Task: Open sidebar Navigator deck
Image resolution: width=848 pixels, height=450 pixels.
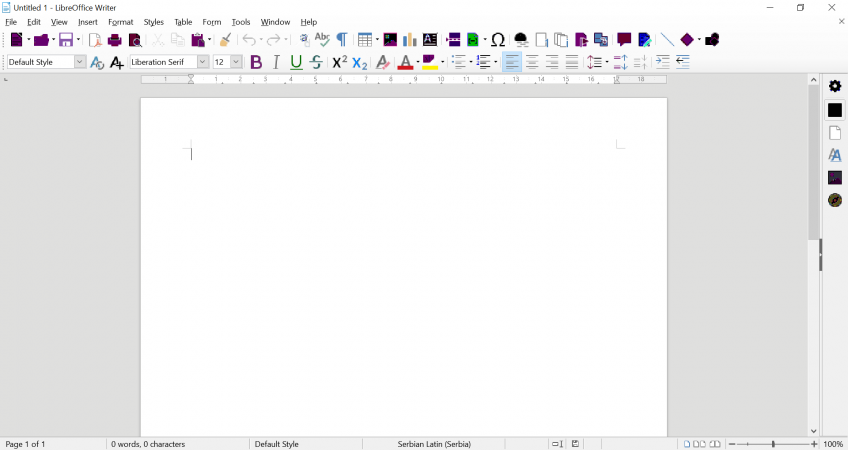Action: click(834, 200)
